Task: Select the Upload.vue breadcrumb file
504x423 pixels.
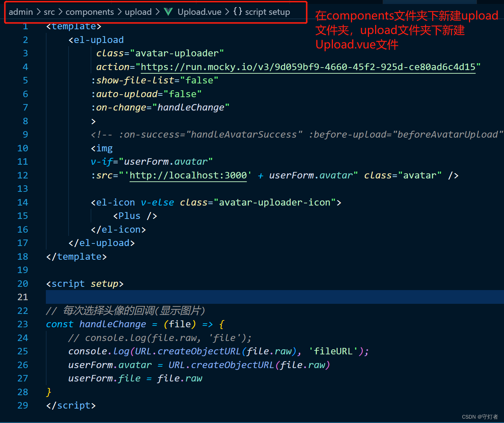Action: tap(199, 12)
